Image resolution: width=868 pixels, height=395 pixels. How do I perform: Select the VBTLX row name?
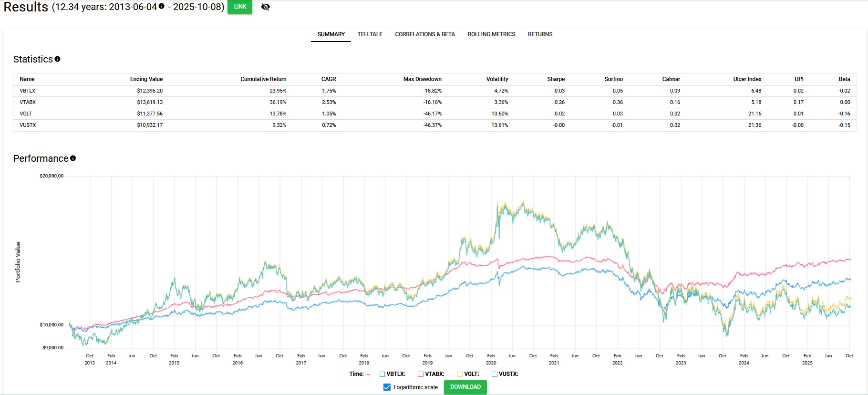[28, 91]
